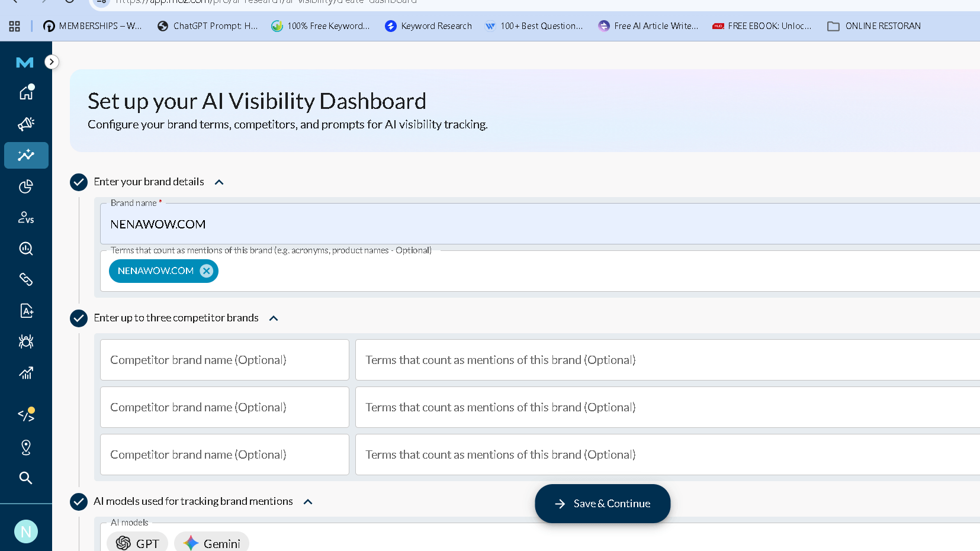This screenshot has width=980, height=551.
Task: Collapse the competitor brands section
Action: tap(274, 318)
